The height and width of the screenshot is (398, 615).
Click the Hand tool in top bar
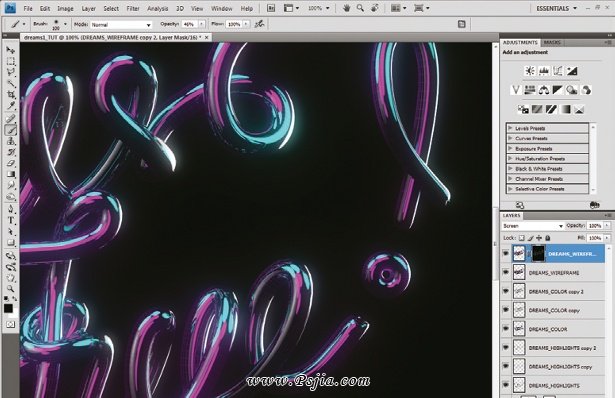(x=346, y=8)
